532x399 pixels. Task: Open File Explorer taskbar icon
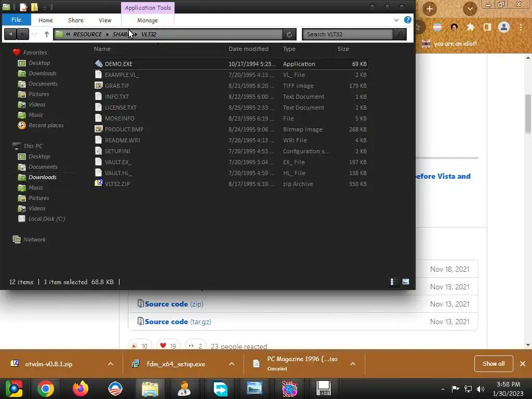pos(150,389)
